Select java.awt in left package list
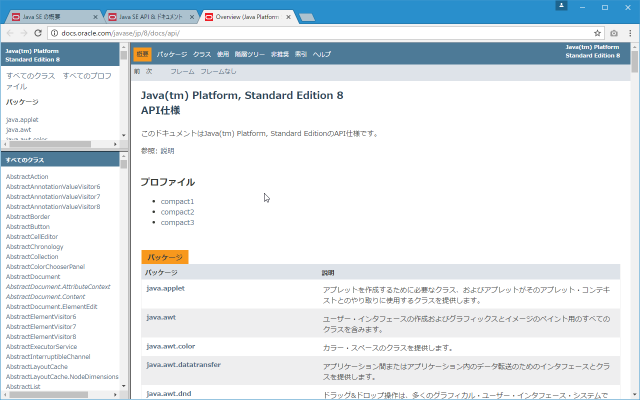 [18, 129]
